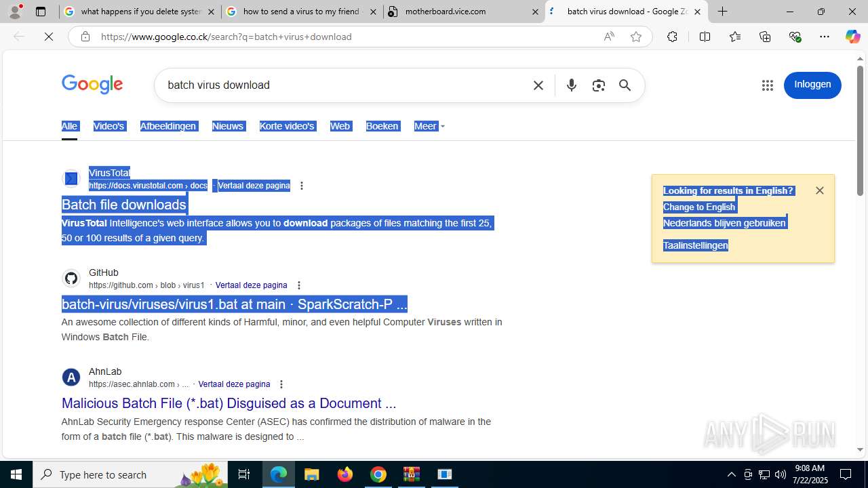868x488 pixels.
Task: Switch to 'how to send a virus' tab
Action: pos(302,12)
